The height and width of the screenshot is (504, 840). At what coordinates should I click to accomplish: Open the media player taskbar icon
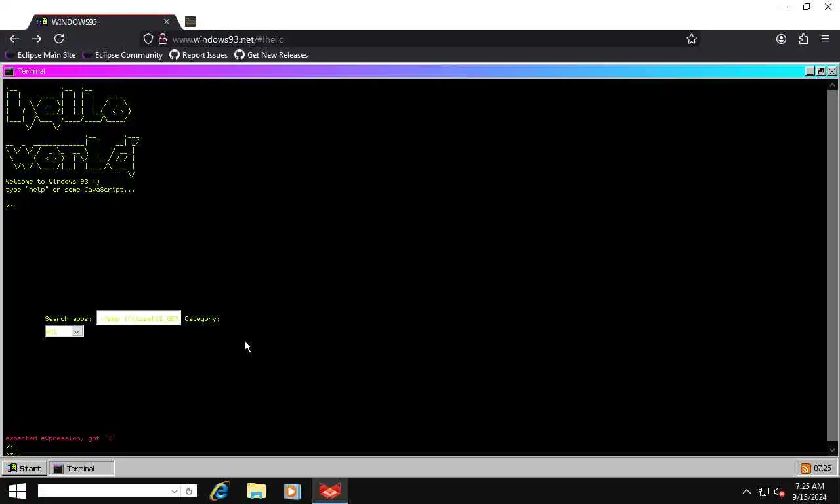point(293,491)
